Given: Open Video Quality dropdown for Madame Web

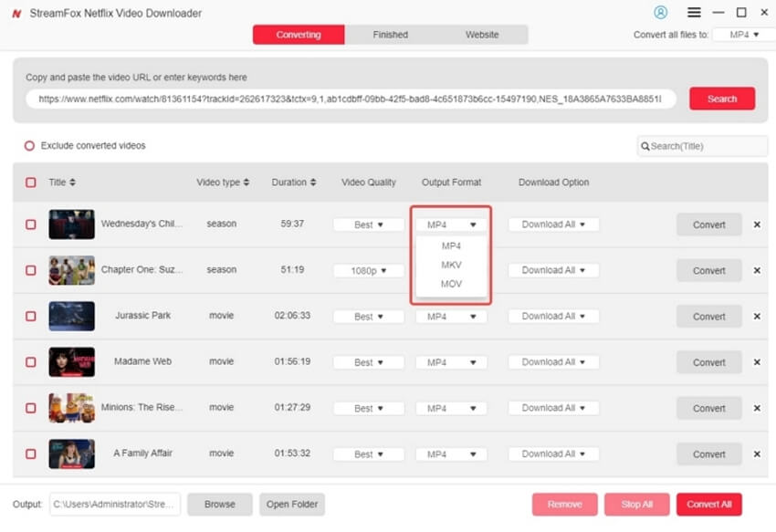Looking at the screenshot, I should (x=368, y=362).
